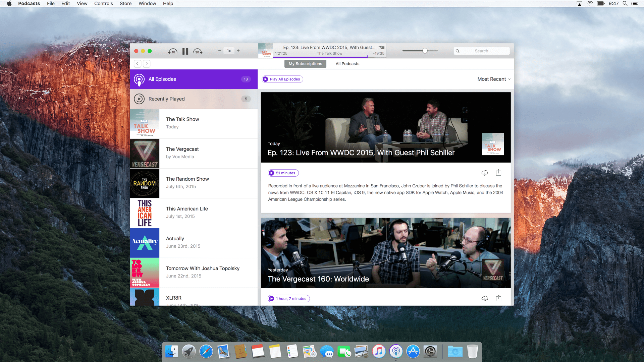This screenshot has height=362, width=644.
Task: Open Finder from the Dock
Action: (172, 351)
